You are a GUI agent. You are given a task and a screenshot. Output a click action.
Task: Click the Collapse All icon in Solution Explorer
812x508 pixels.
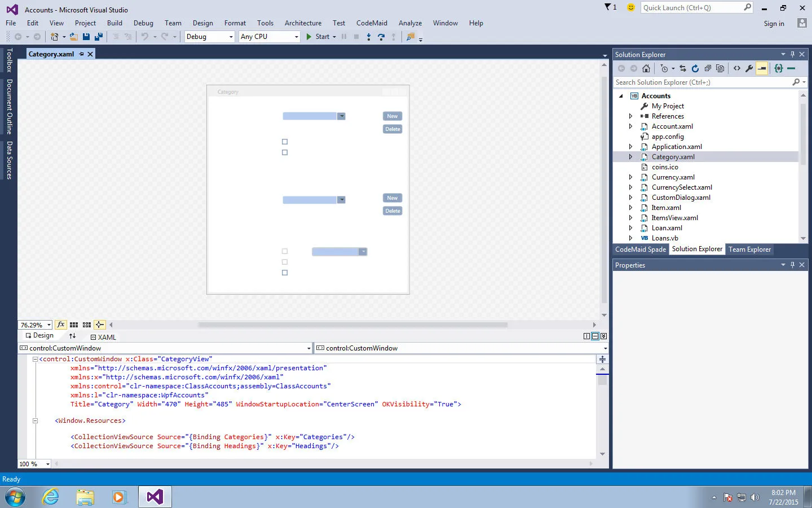pos(708,68)
